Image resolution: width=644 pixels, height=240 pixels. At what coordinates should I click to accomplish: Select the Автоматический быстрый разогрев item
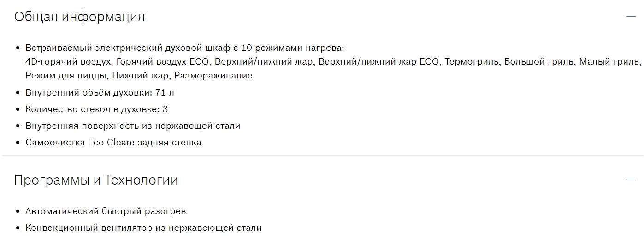tap(106, 211)
